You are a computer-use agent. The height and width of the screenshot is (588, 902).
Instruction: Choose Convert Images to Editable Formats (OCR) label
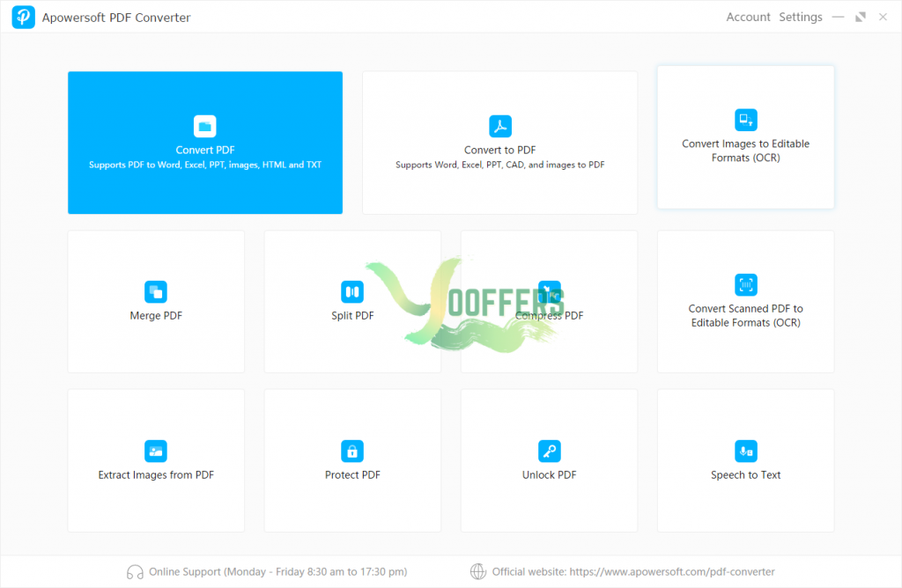(745, 151)
